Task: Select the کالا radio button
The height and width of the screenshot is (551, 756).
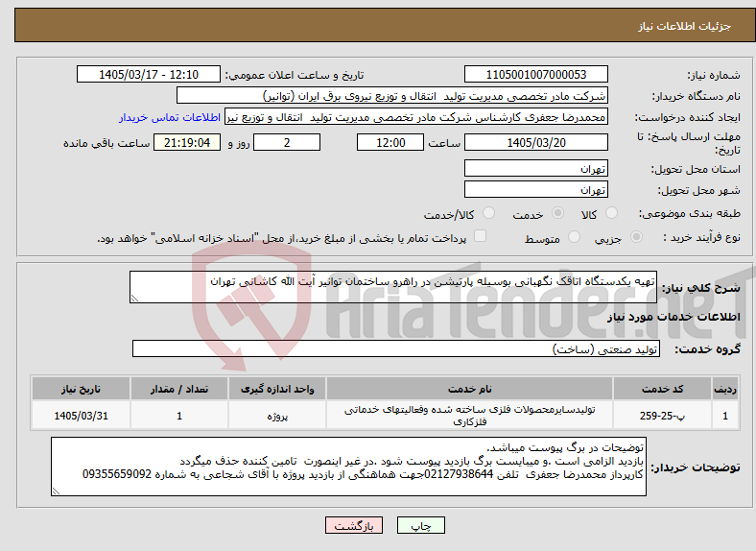Action: click(611, 213)
